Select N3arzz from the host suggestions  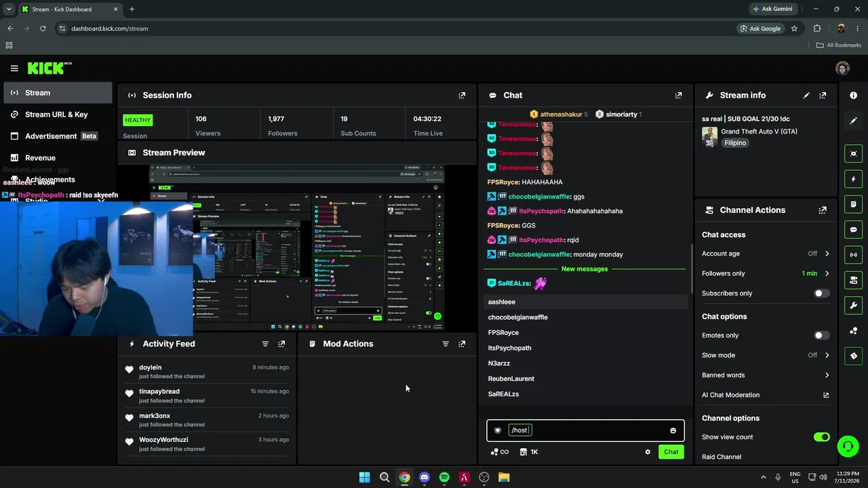click(x=587, y=363)
